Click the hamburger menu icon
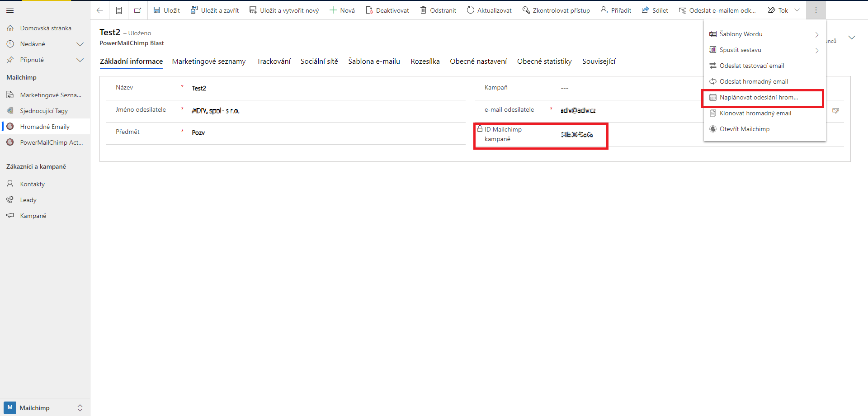This screenshot has width=868, height=416. coord(10,10)
